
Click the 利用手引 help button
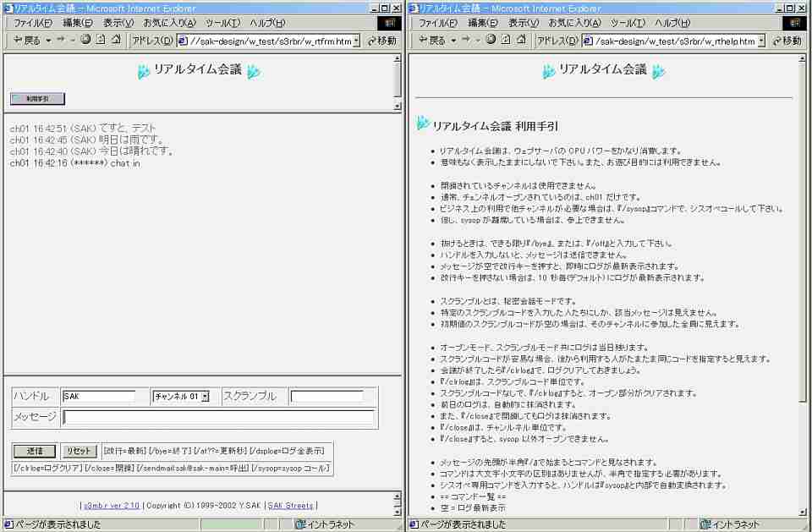tap(37, 98)
